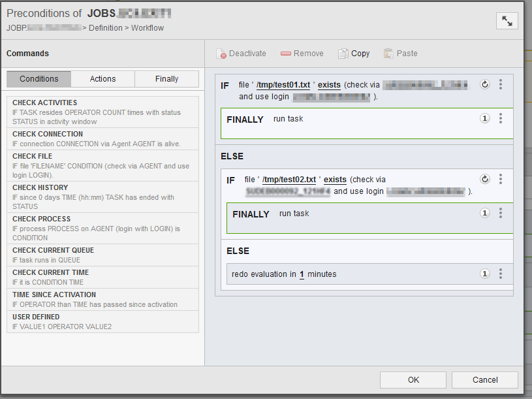
Task: Click the circled 1 badge on FINALLY run task
Action: coord(484,119)
